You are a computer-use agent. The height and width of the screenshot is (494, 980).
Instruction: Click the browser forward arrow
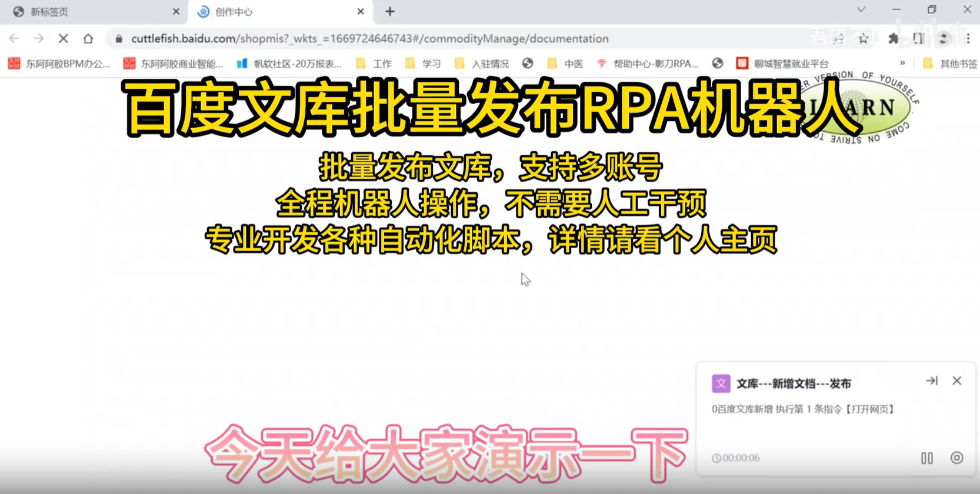pyautogui.click(x=39, y=38)
